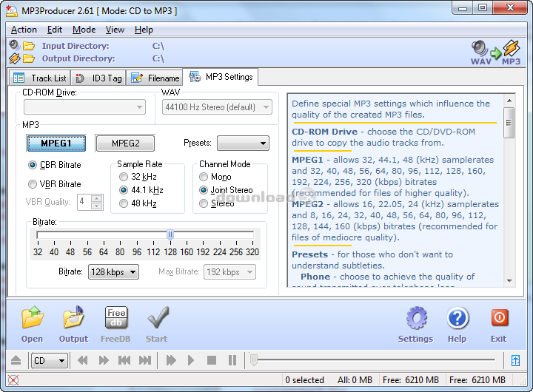Viewport: 533px width, 392px height.
Task: Switch to the Track List tab
Action: 40,78
